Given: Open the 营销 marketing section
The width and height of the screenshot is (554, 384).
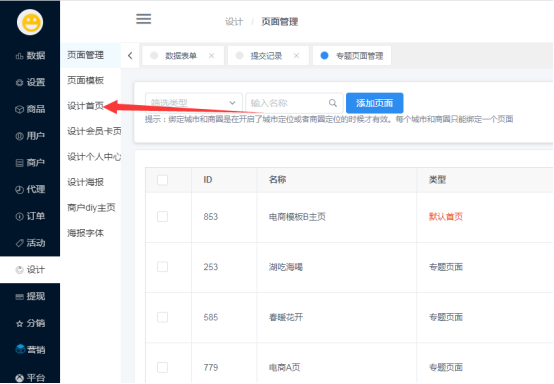Looking at the screenshot, I should [x=30, y=350].
